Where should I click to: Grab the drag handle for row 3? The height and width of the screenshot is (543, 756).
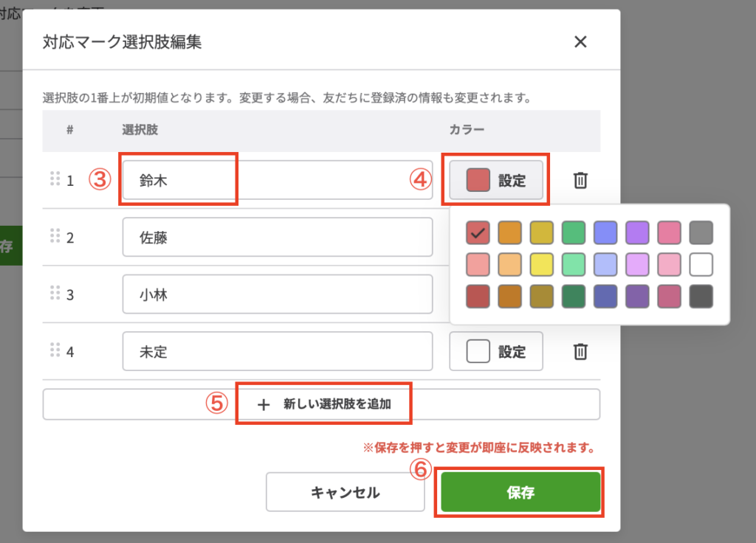point(55,294)
